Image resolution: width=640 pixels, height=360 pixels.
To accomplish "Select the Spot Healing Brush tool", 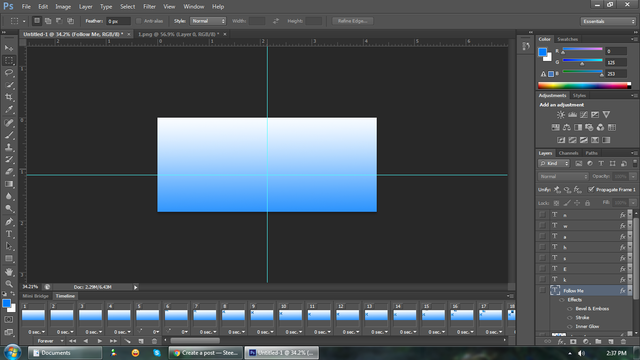I will (x=9, y=122).
